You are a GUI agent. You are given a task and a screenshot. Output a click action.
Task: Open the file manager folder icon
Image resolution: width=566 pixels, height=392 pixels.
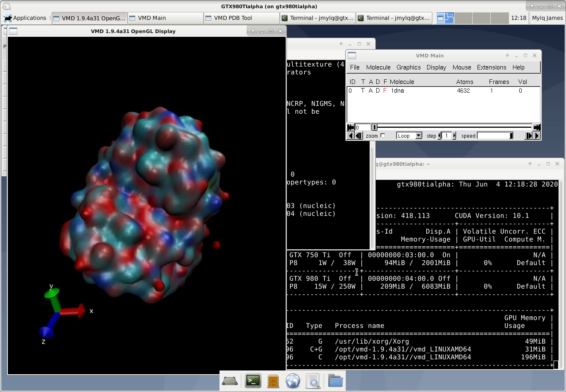tap(335, 381)
